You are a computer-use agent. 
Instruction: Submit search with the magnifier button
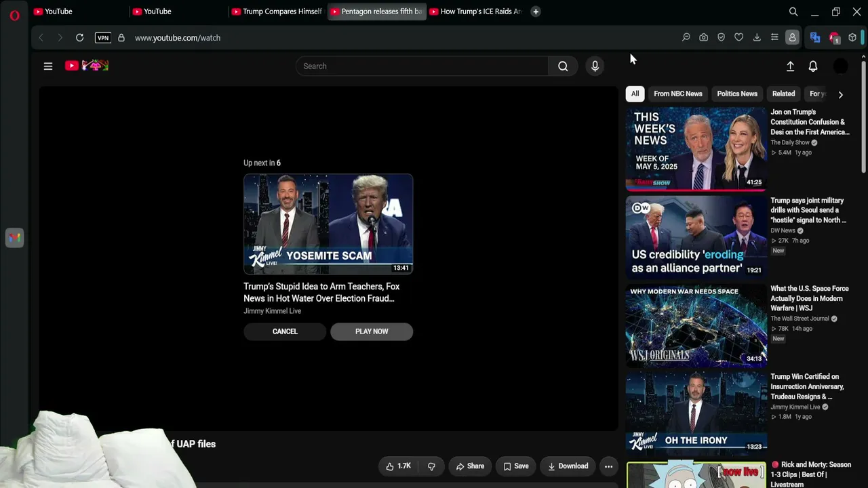click(x=563, y=66)
